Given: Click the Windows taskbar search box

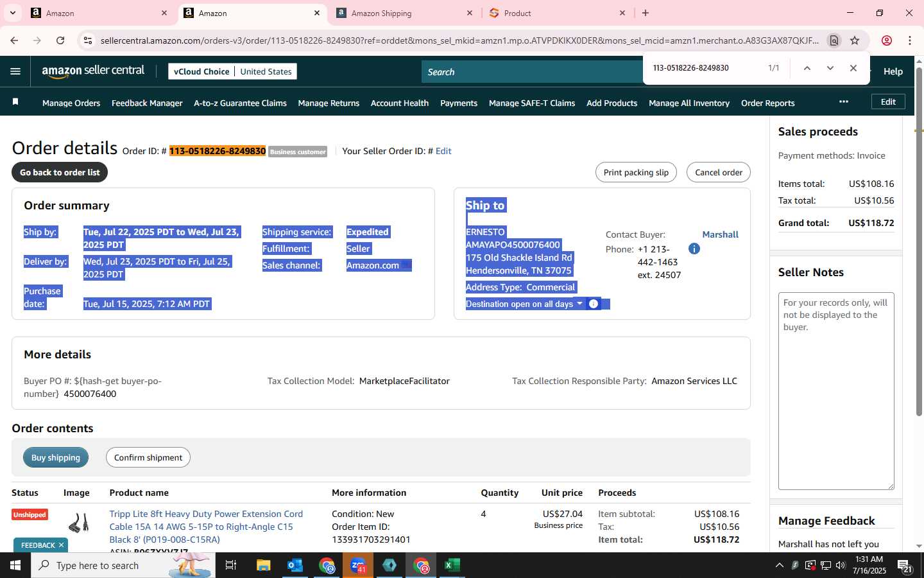Looking at the screenshot, I should [x=123, y=565].
